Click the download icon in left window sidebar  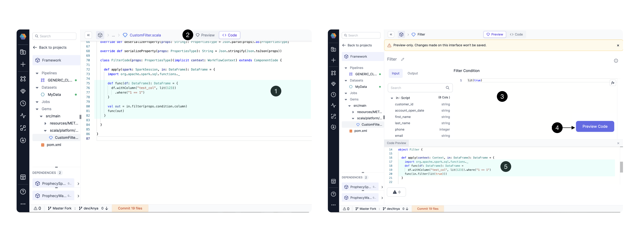coord(23,140)
